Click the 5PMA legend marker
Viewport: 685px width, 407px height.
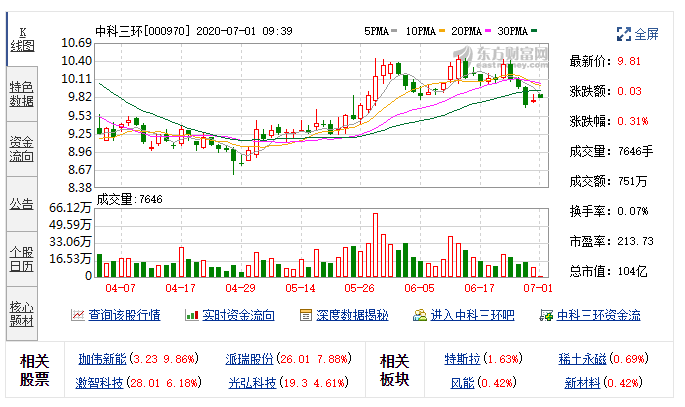click(394, 31)
